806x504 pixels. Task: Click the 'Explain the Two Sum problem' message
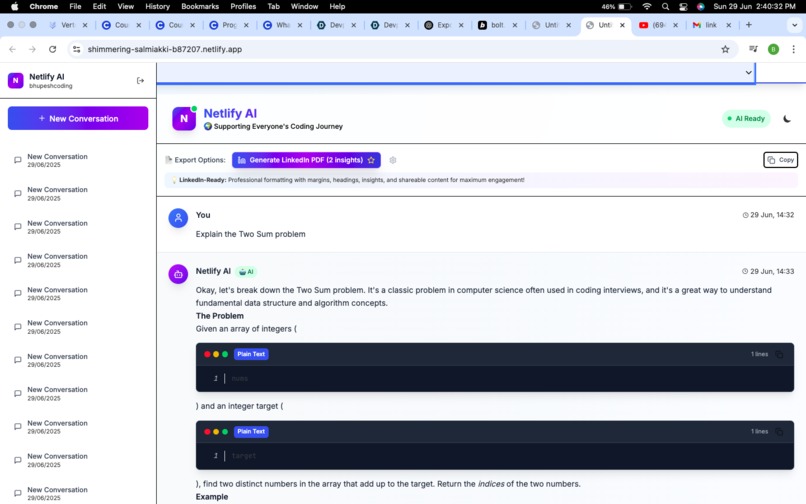250,234
